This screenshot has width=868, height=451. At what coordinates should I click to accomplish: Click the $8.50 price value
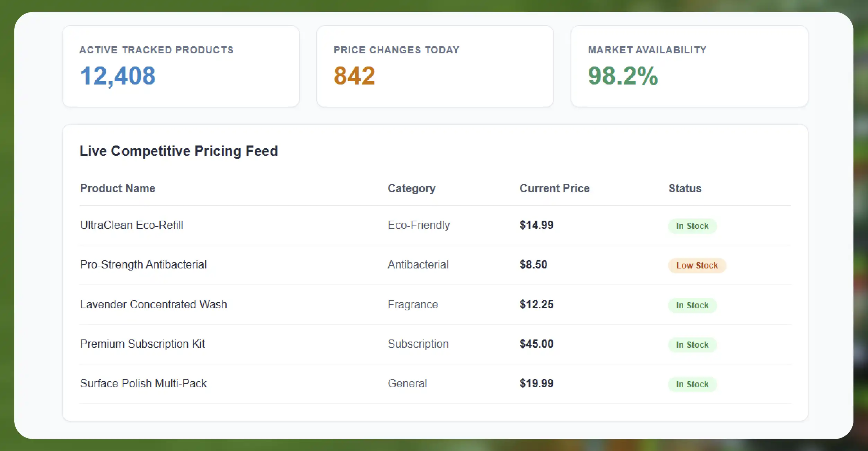click(533, 265)
